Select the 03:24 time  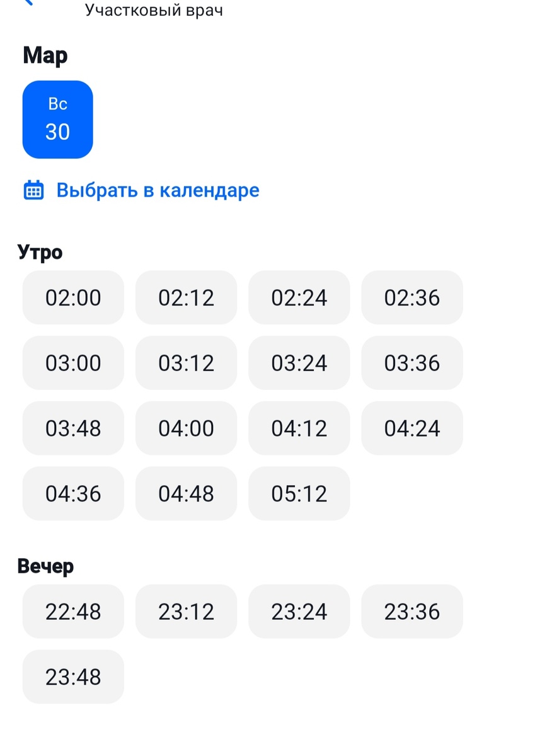(299, 363)
